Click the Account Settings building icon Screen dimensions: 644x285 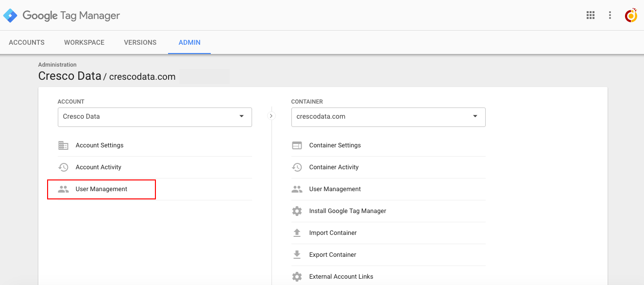63,145
